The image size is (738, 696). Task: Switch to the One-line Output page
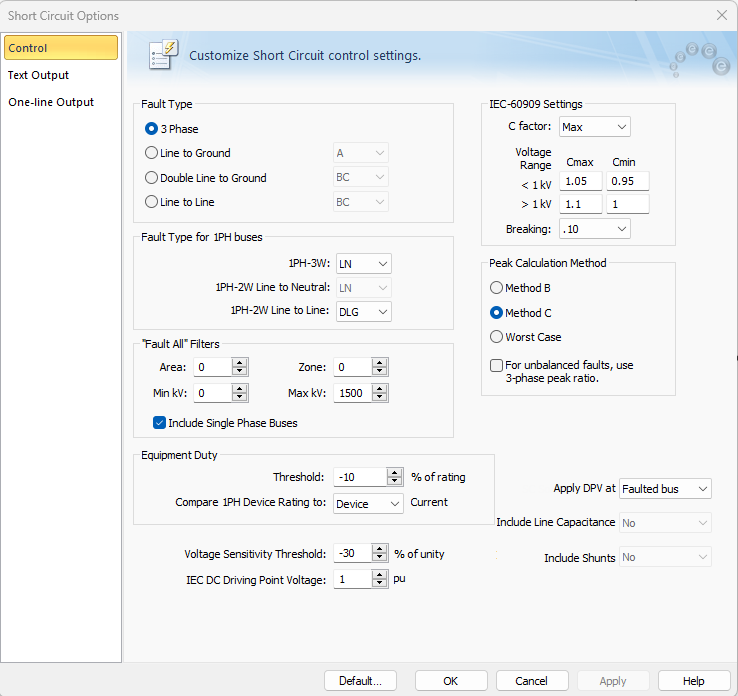[x=61, y=102]
